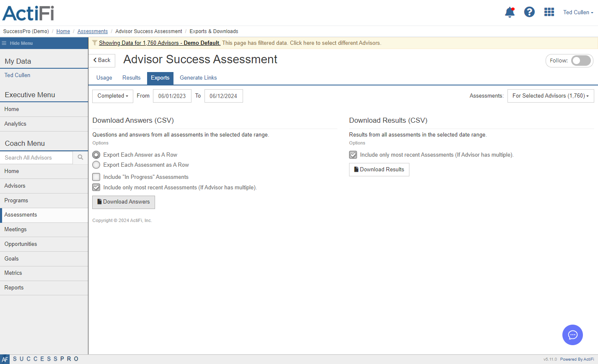598x364 pixels.
Task: Open the apps grid icon
Action: click(549, 12)
